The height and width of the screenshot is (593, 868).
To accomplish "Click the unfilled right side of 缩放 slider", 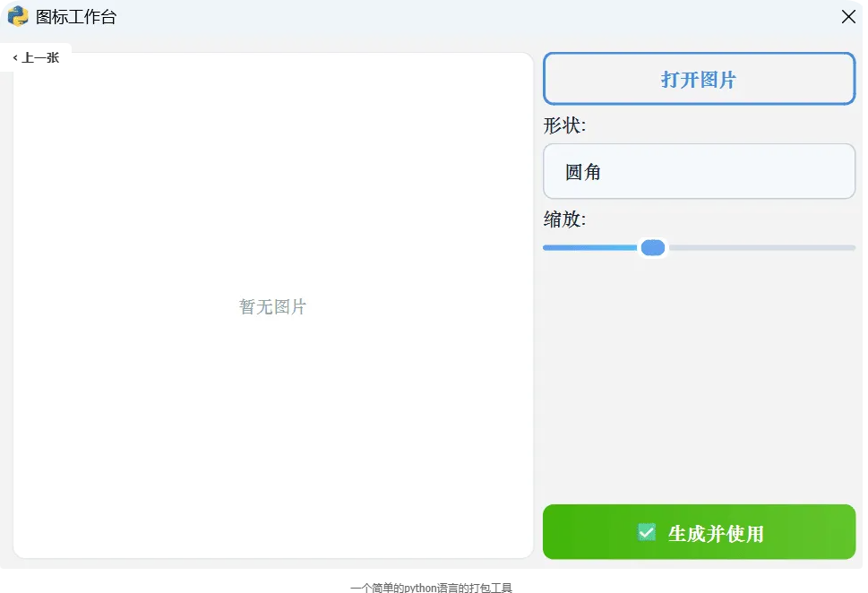I will 761,247.
